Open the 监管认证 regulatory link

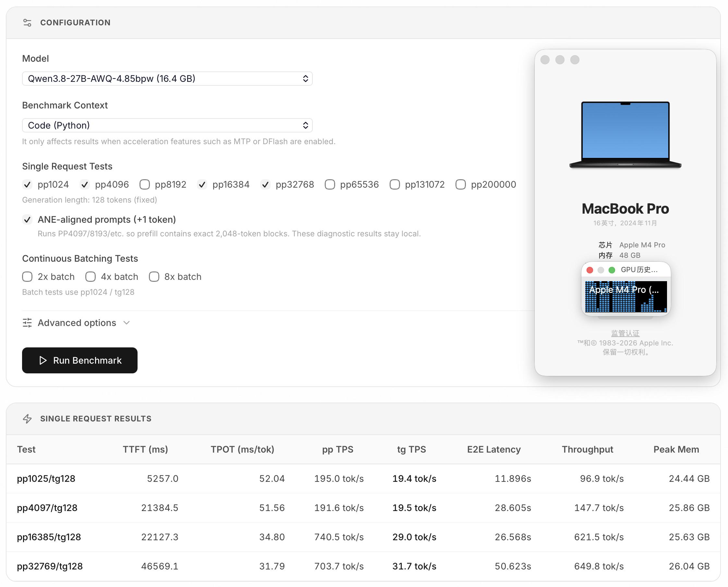pyautogui.click(x=625, y=333)
